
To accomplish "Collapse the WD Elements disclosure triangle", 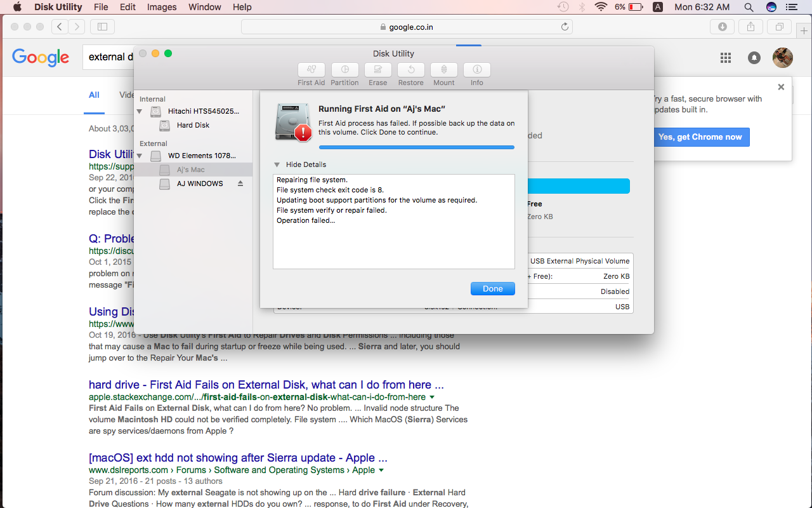I will click(x=140, y=156).
